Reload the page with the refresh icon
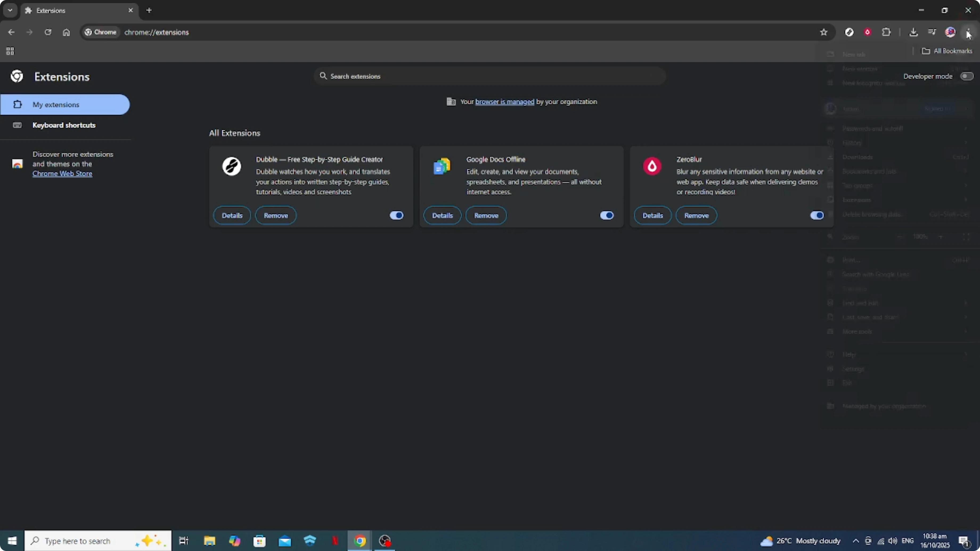 [x=48, y=32]
